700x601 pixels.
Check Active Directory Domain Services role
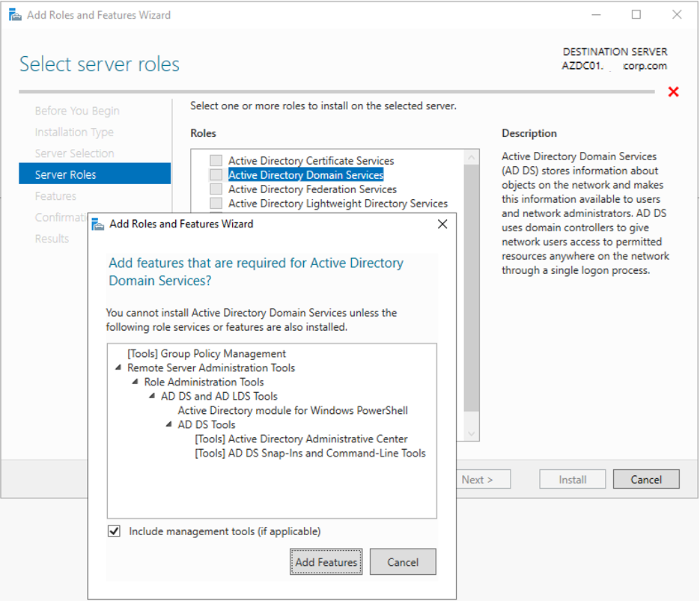point(216,175)
